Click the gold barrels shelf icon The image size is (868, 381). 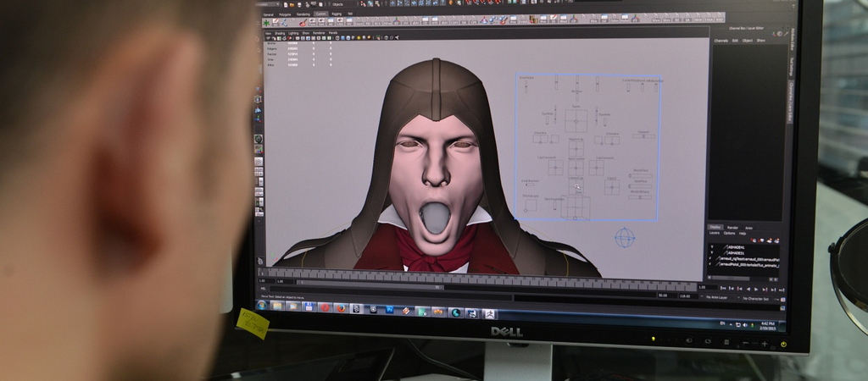point(533,19)
